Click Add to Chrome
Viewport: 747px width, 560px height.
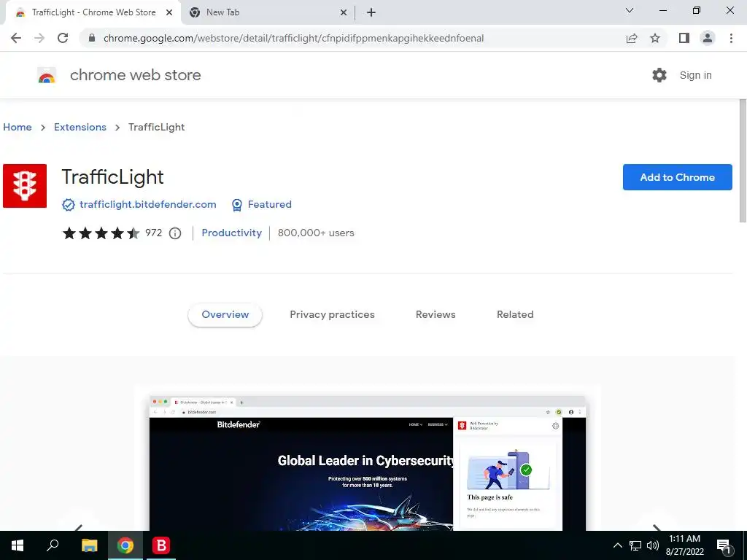678,177
